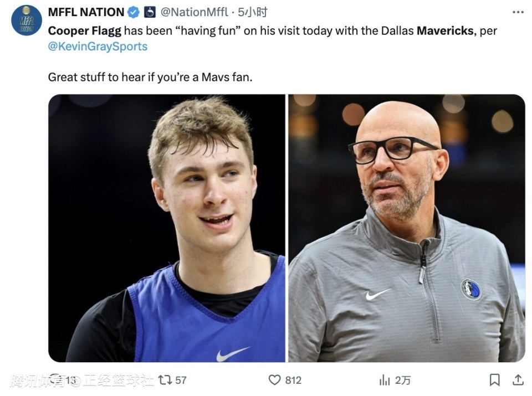Image resolution: width=532 pixels, height=396 pixels.
Task: Reply to the post via comment icon
Action: (x=55, y=380)
